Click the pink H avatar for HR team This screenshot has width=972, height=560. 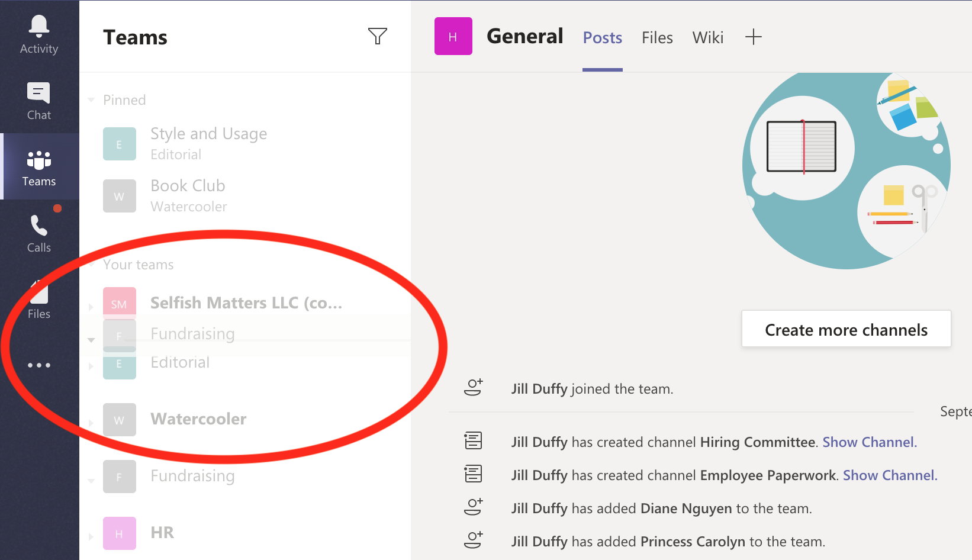120,533
